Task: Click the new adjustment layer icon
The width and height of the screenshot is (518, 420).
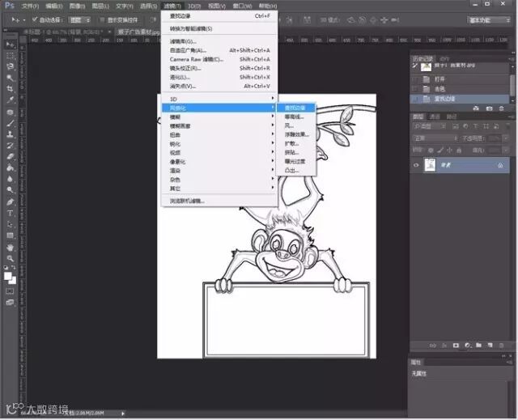Action: 468,346
